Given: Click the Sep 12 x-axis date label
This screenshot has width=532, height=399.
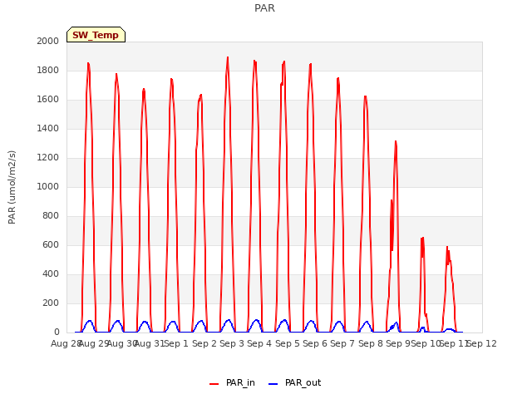Looking at the screenshot, I should pos(482,343).
